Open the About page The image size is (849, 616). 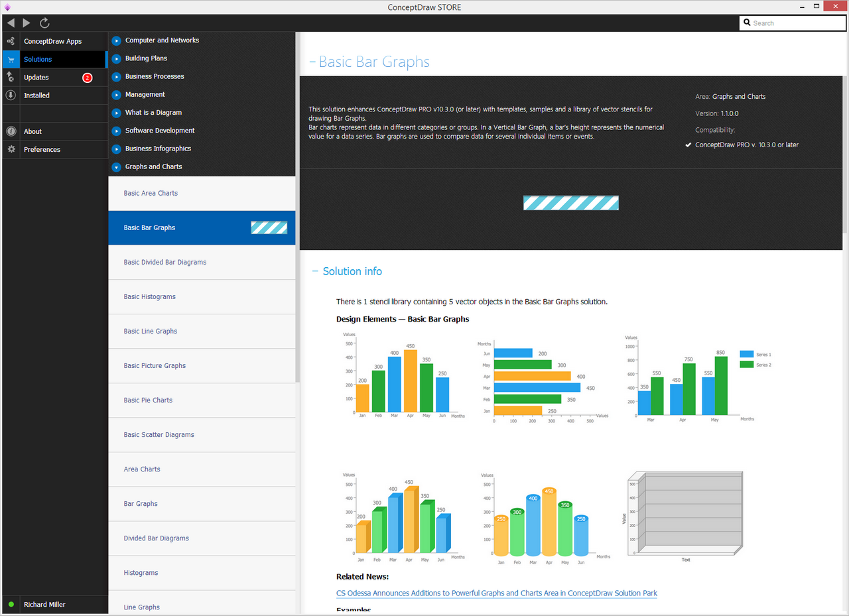coord(54,131)
